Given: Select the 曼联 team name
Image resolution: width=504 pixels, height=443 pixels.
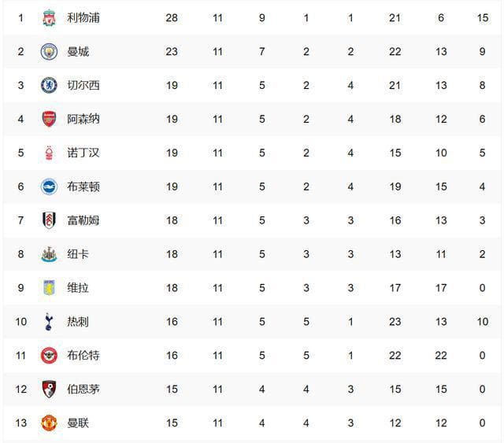Looking at the screenshot, I should pyautogui.click(x=78, y=423).
